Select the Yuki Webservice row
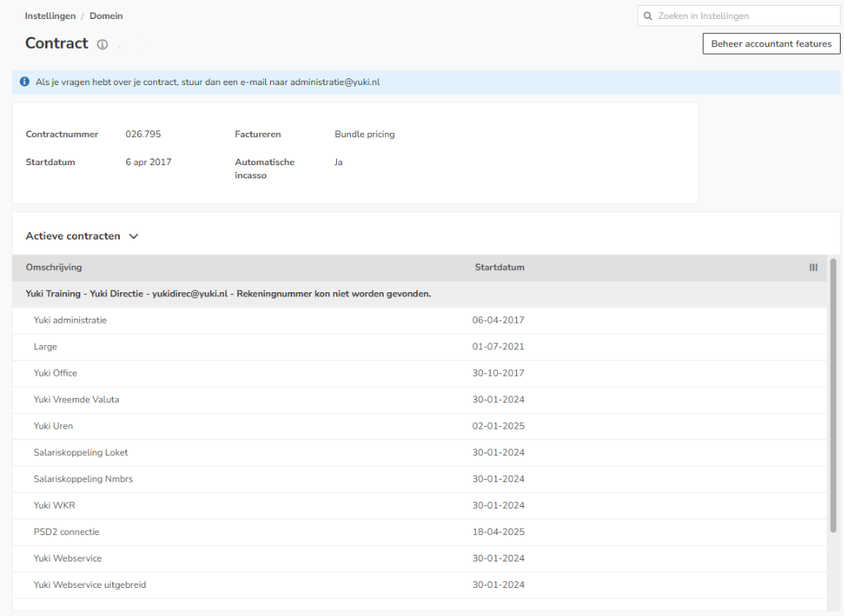Image resolution: width=844 pixels, height=616 pixels. coord(420,558)
